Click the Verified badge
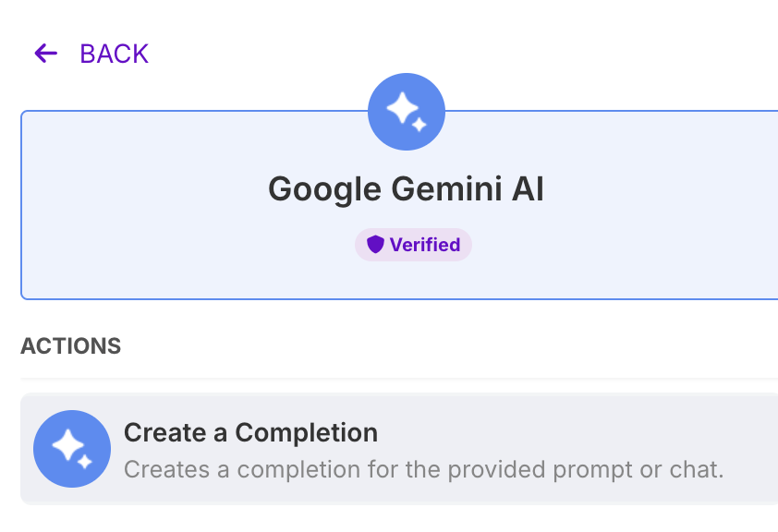 click(413, 245)
